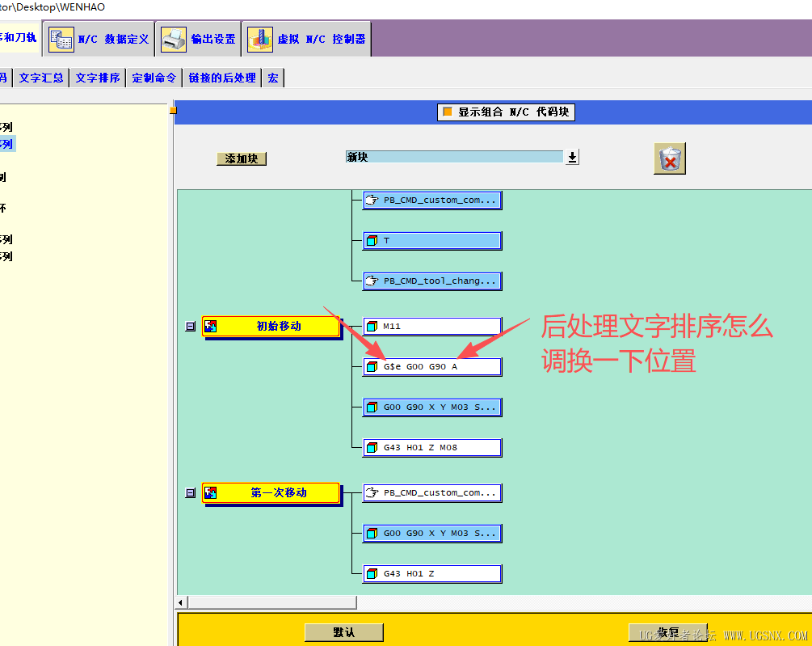Click the block icon beside M11
The height and width of the screenshot is (646, 812).
coord(372,327)
